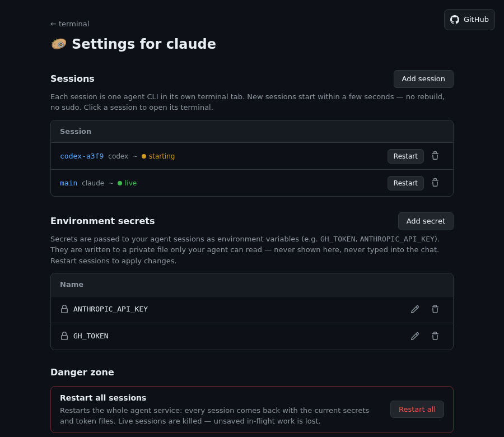The height and width of the screenshot is (437, 504).
Task: Click Add secret
Action: click(x=426, y=221)
